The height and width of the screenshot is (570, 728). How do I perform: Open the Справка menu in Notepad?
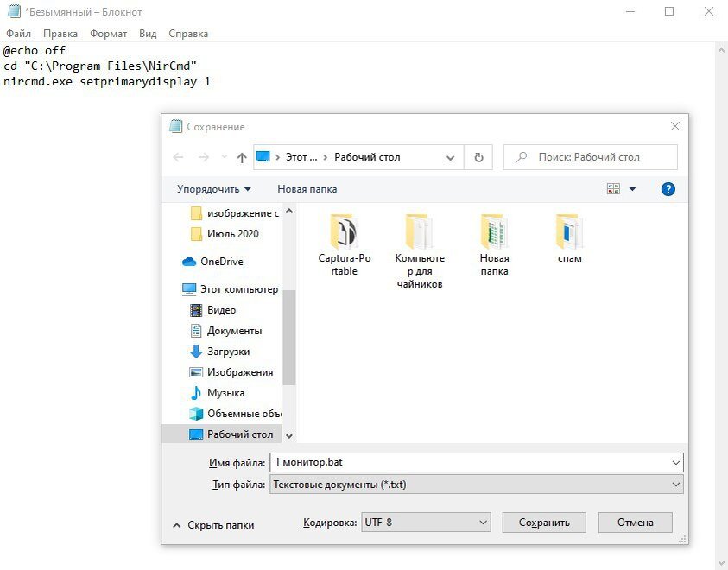(188, 34)
